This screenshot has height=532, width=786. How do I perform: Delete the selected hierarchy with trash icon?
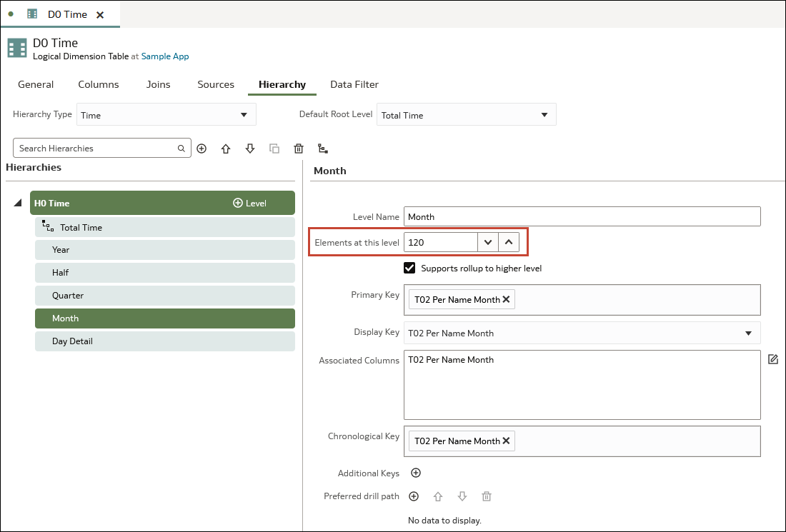tap(299, 149)
